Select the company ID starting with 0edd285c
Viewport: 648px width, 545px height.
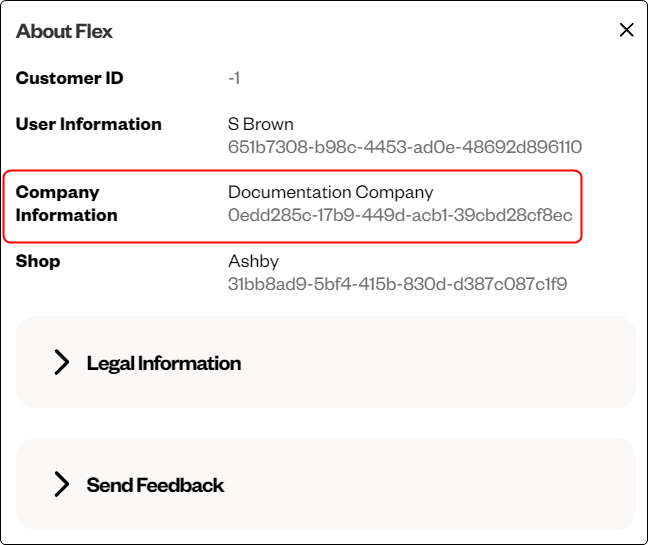coord(400,215)
